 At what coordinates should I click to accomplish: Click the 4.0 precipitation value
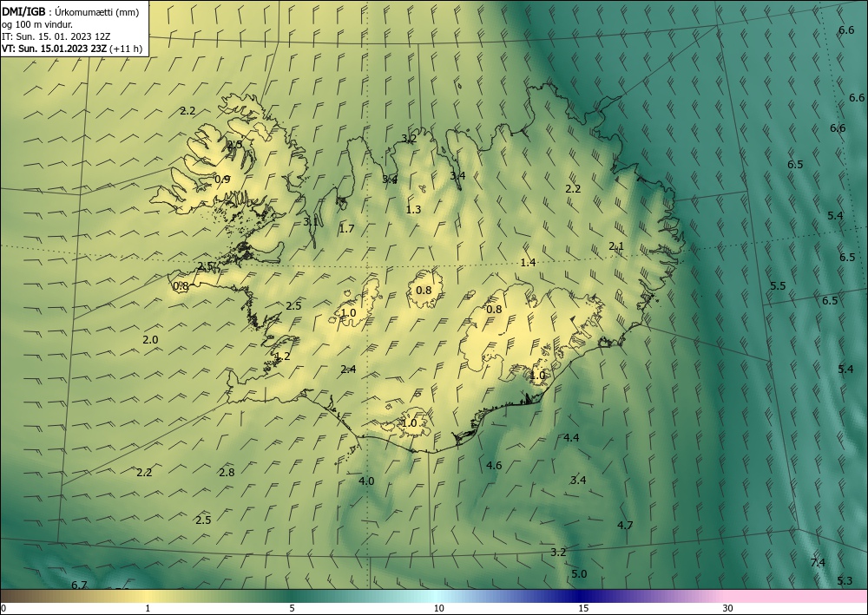point(366,481)
